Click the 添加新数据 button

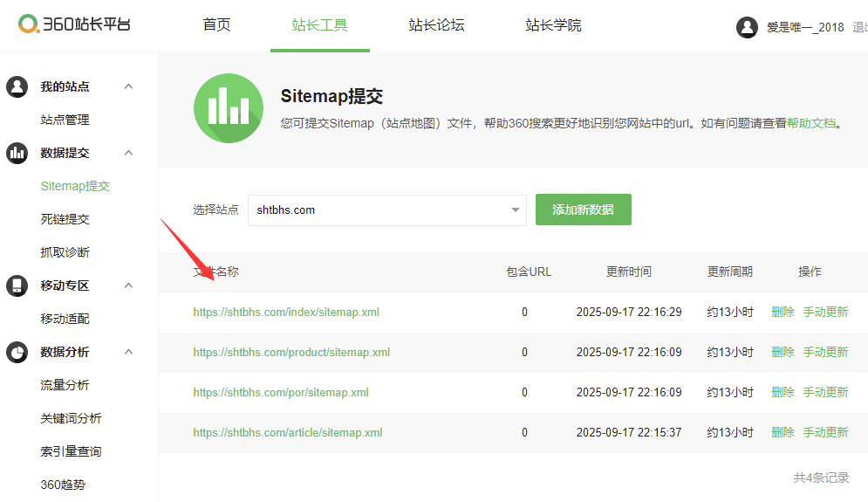click(584, 210)
